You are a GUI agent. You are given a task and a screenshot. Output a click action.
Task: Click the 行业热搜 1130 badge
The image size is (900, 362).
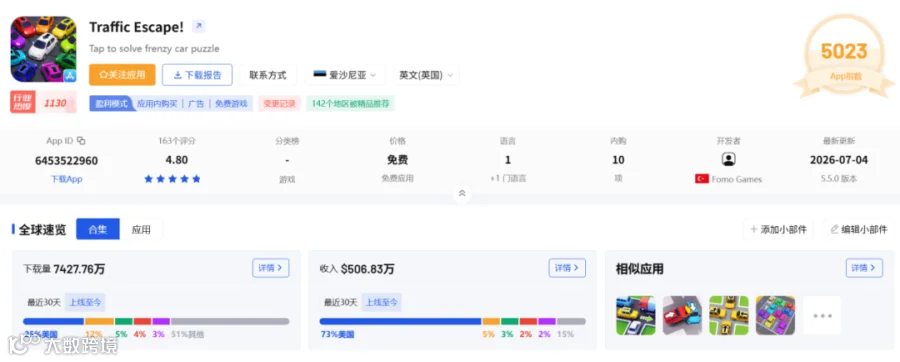[x=43, y=103]
